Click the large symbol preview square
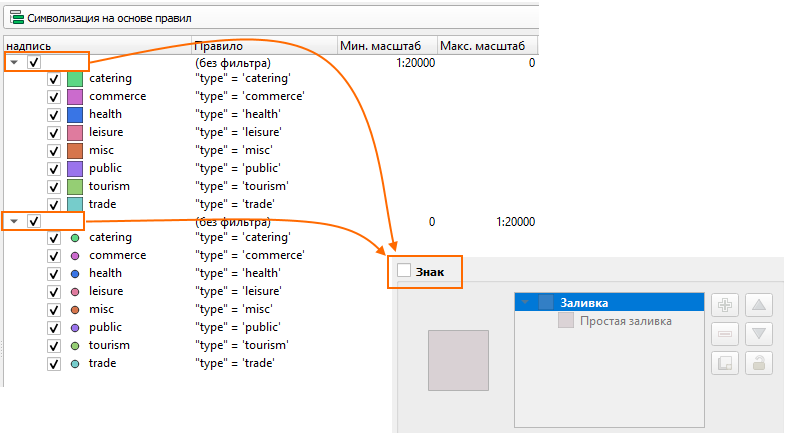The height and width of the screenshot is (433, 785). point(458,359)
